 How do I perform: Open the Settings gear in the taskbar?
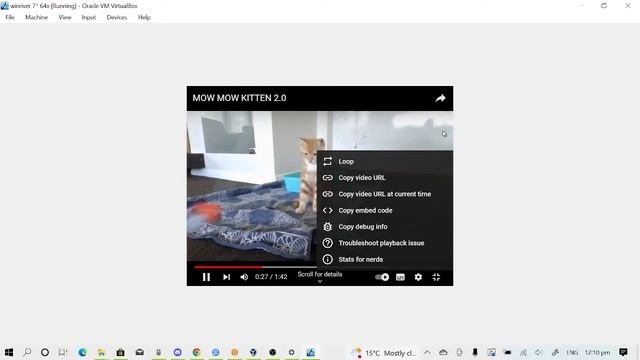coord(291,352)
